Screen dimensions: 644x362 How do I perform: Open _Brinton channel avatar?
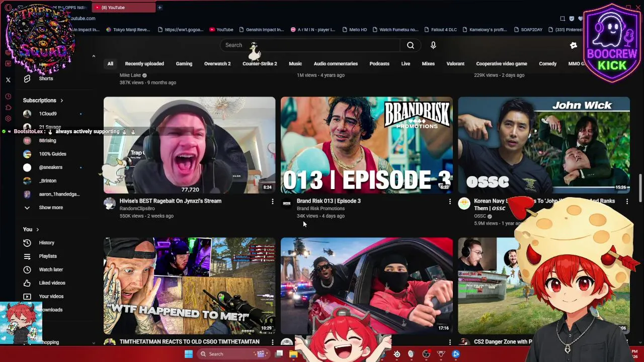click(x=27, y=180)
